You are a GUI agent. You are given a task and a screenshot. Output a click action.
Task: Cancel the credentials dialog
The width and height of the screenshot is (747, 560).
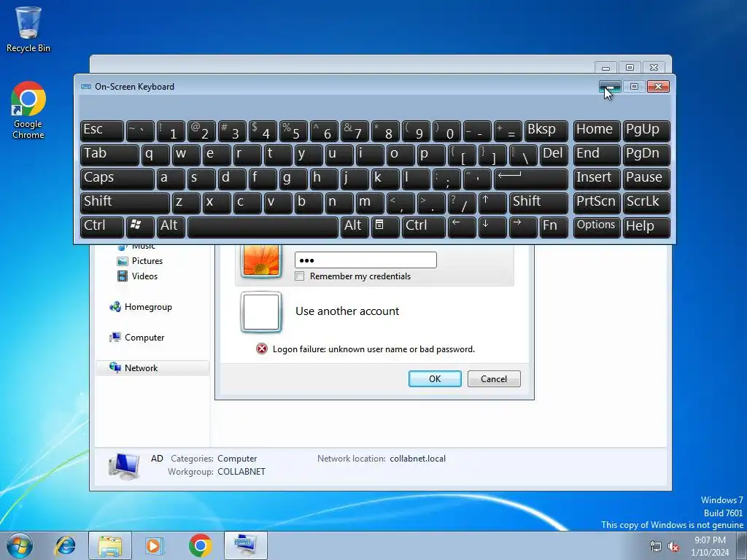[x=494, y=379]
